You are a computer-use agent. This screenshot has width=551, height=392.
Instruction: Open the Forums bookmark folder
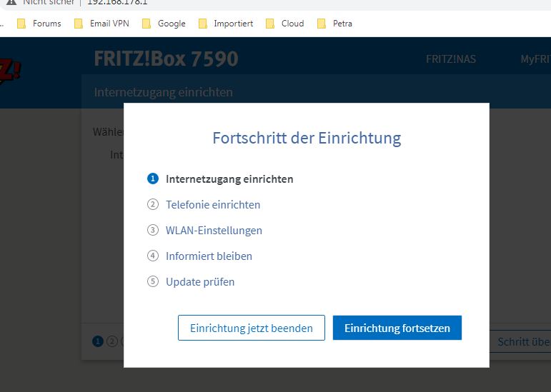[x=39, y=24]
